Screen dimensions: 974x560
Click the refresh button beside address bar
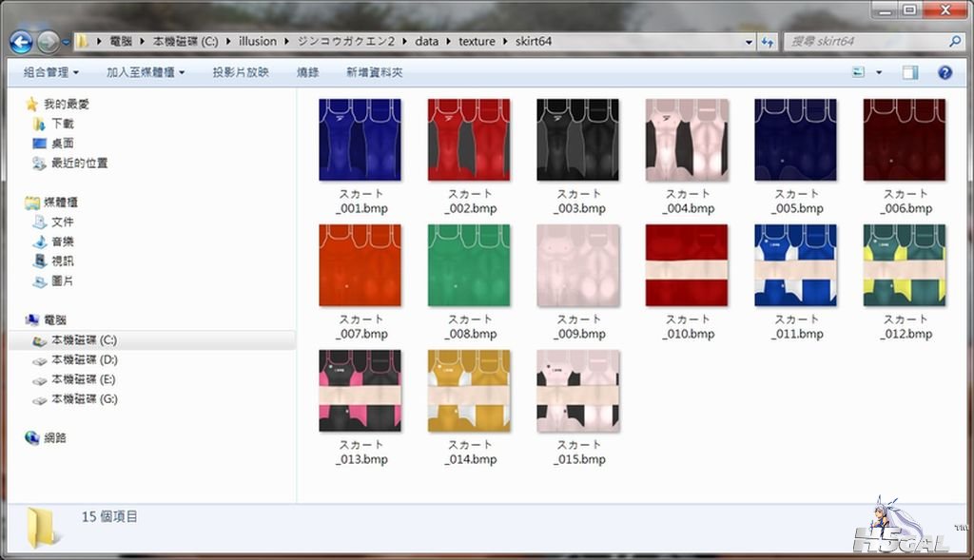[x=767, y=42]
